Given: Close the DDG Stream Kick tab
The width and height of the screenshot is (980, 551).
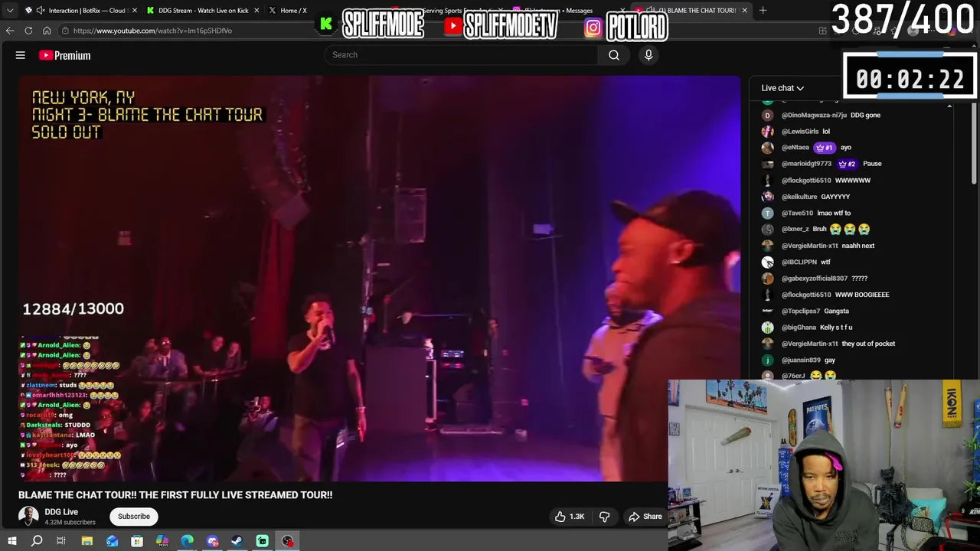Looking at the screenshot, I should [x=256, y=11].
